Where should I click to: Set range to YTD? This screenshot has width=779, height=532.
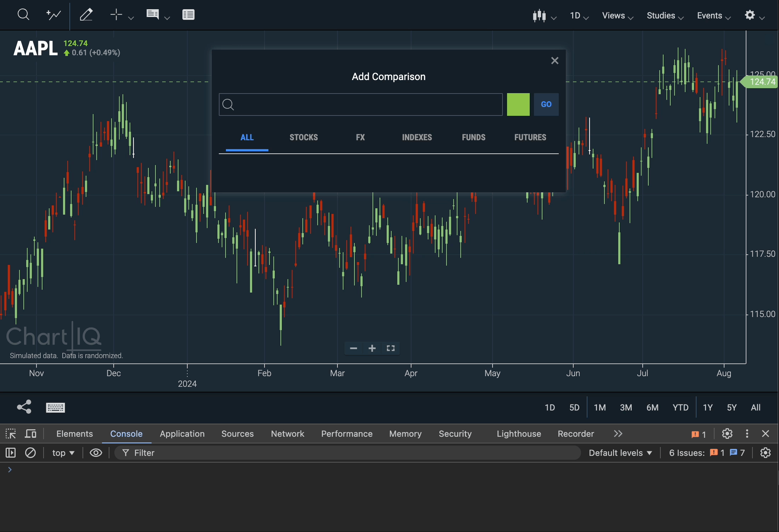coord(681,408)
